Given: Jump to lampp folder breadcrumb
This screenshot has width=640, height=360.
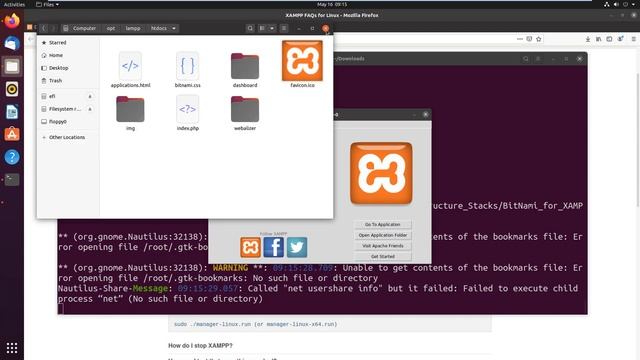Looking at the screenshot, I should tap(133, 28).
